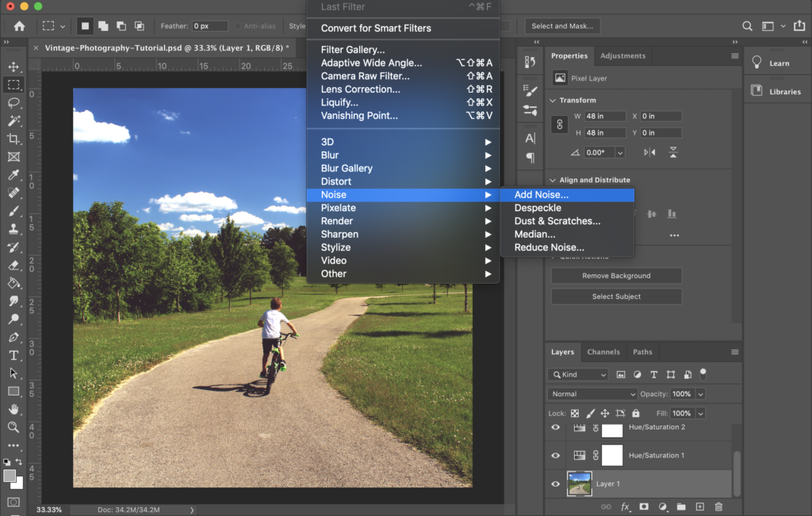Open the Fill value dropdown arrow
The height and width of the screenshot is (516, 812).
(x=701, y=414)
